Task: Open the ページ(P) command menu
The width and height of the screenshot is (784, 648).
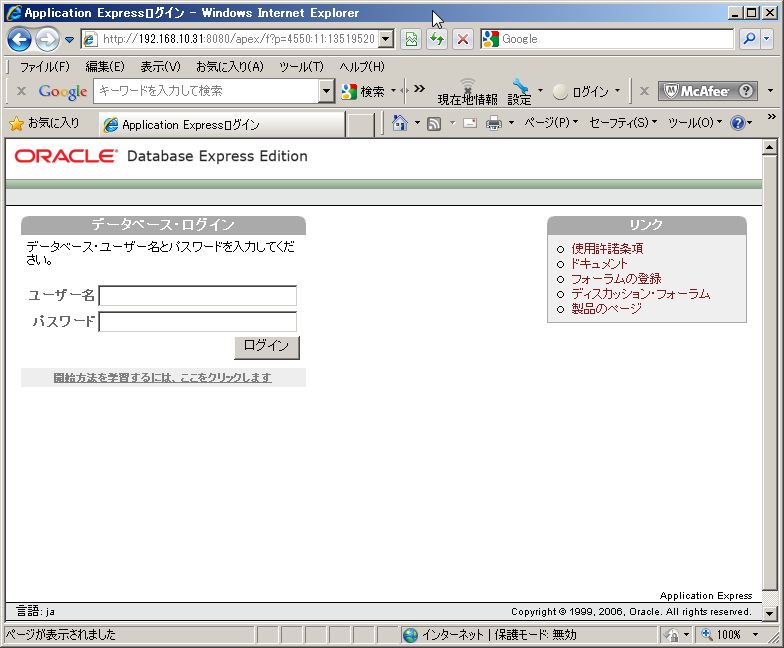Action: pyautogui.click(x=551, y=122)
